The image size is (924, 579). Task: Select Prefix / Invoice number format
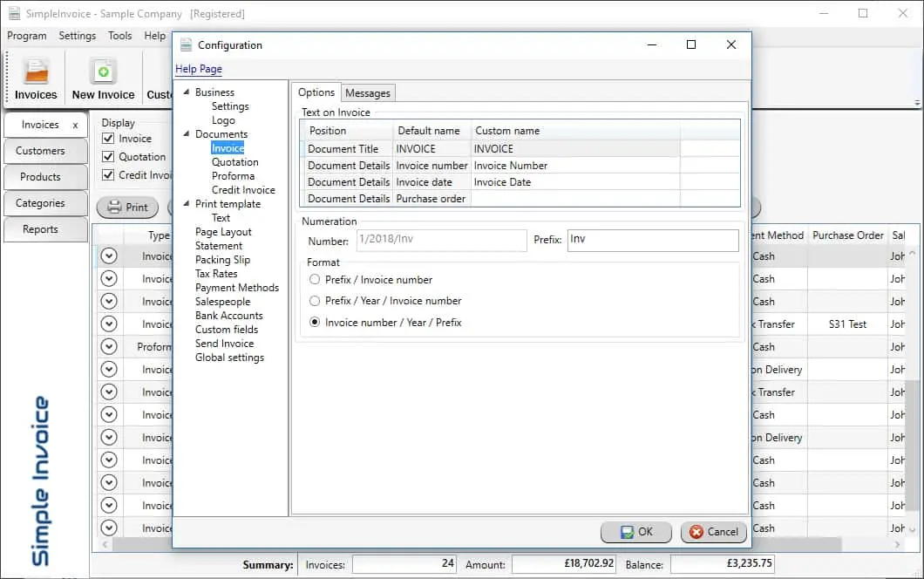(x=315, y=280)
